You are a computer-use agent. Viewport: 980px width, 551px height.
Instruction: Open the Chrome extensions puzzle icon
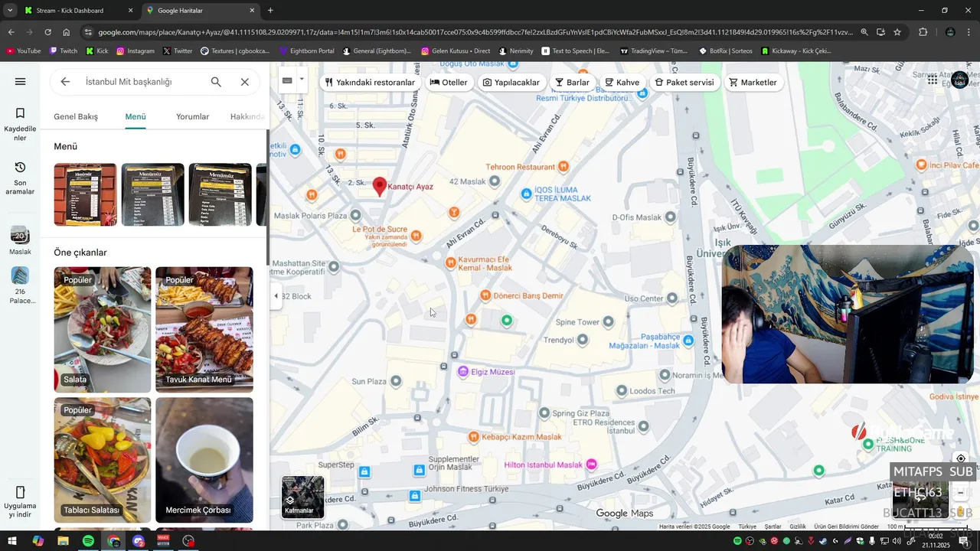click(923, 32)
